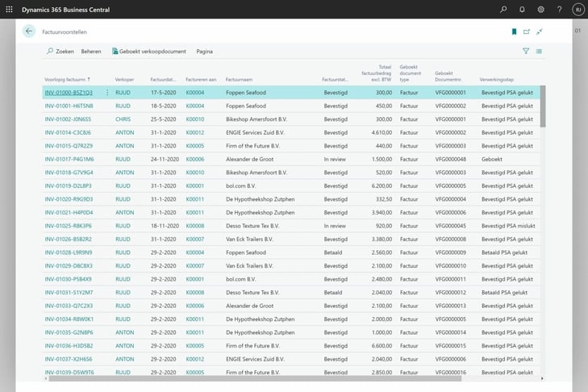588x392 pixels.
Task: Click the horizontal scrollbar right arrow
Action: (542, 378)
